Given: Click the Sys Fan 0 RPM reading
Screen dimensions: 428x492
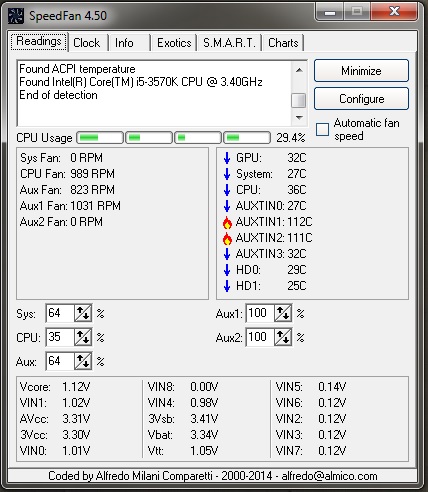Looking at the screenshot, I should coord(61,158).
